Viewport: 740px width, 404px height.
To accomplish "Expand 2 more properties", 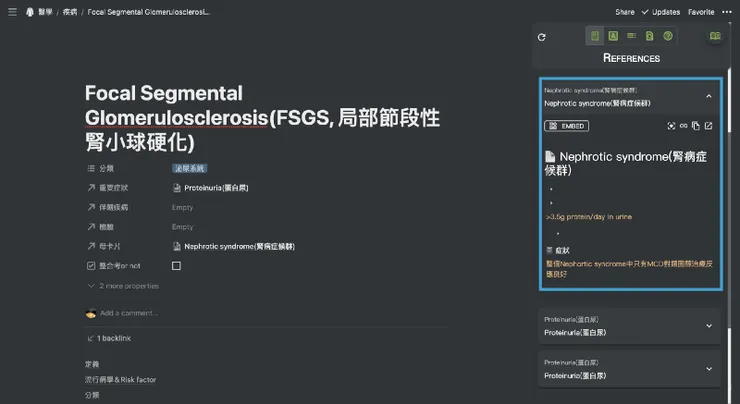I will pyautogui.click(x=124, y=286).
